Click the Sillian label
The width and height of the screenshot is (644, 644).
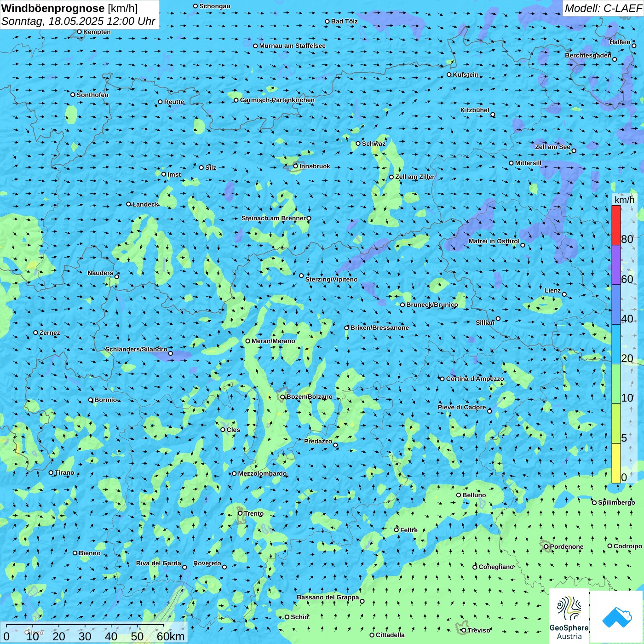[x=485, y=322]
